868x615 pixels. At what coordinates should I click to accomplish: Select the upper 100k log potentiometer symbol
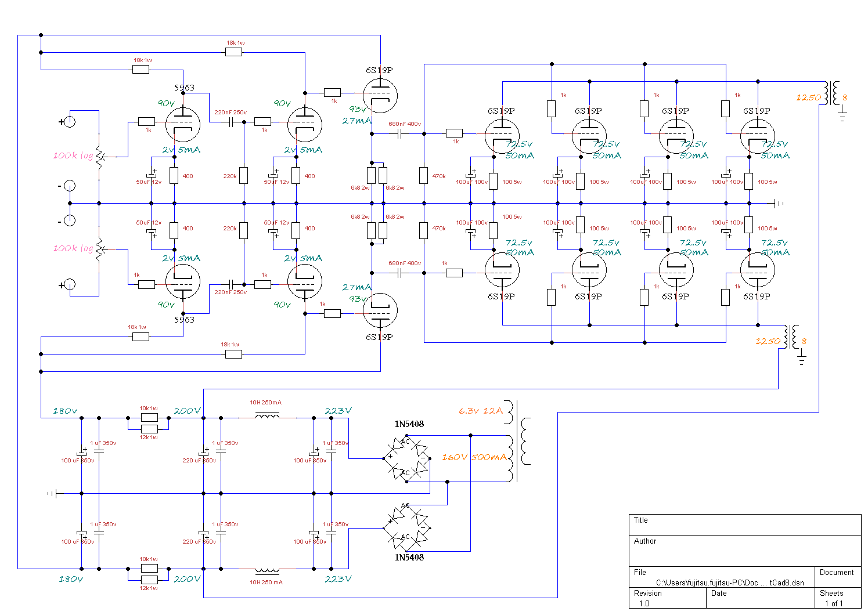click(x=99, y=157)
